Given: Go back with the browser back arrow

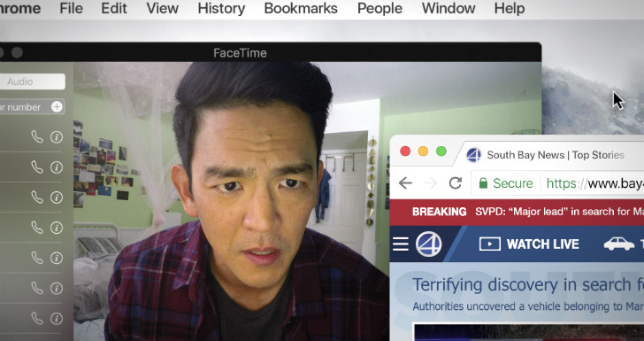Looking at the screenshot, I should point(405,183).
